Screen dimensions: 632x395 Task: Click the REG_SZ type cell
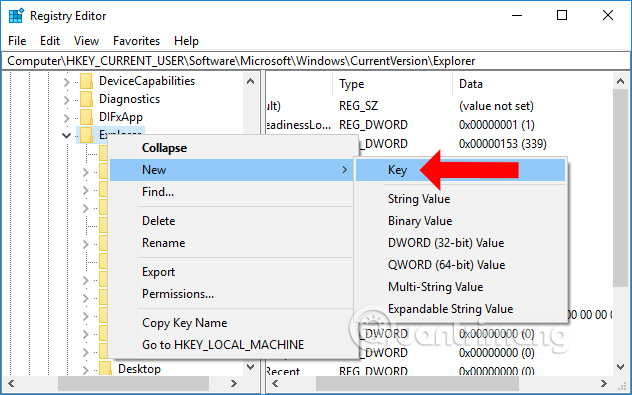point(358,106)
